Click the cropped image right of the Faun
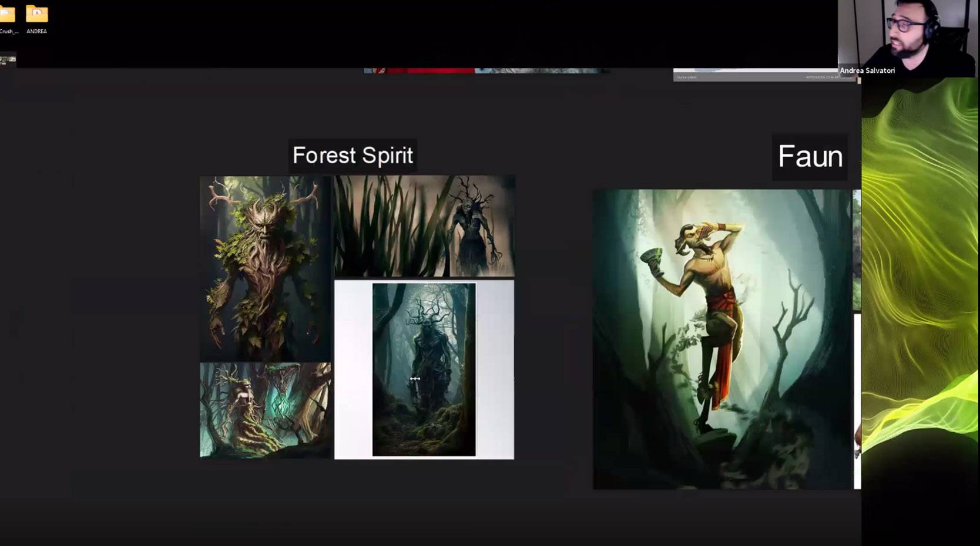Viewport: 980px width, 546px height. [857, 250]
